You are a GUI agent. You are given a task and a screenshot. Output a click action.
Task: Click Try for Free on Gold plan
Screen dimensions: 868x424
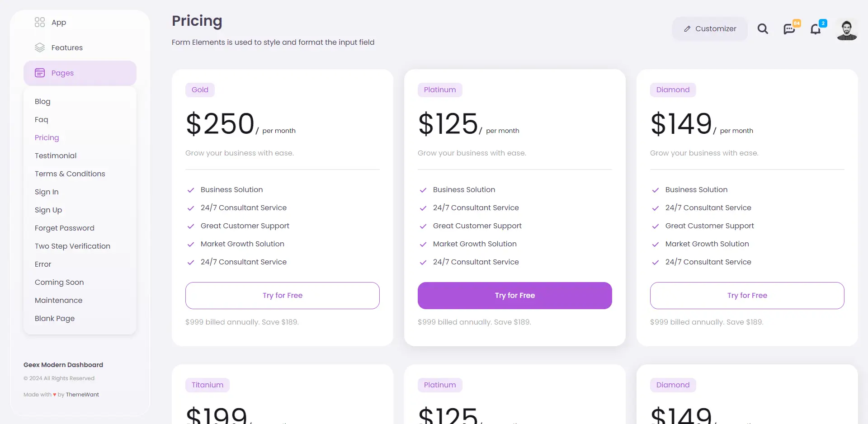point(283,296)
